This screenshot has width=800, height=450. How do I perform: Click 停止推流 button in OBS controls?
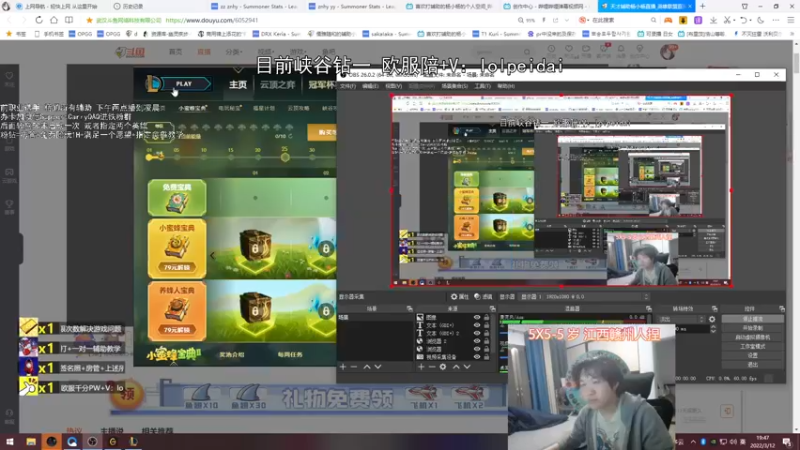click(753, 319)
